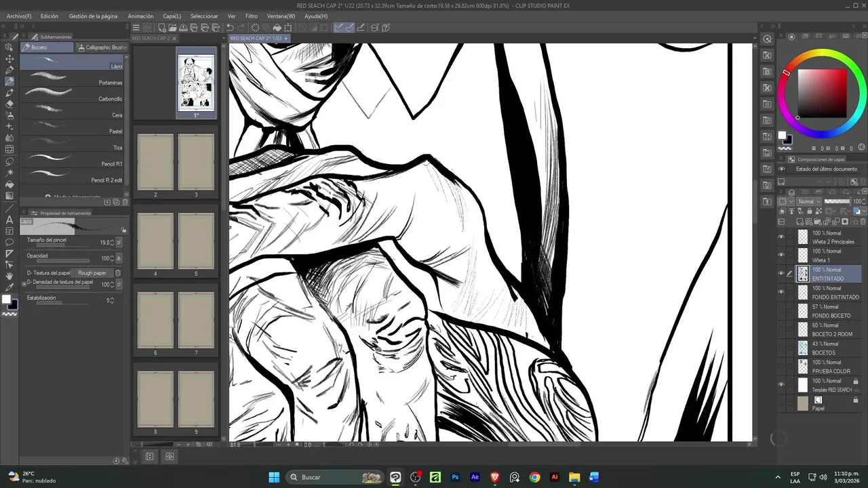The image size is (868, 488).
Task: Open Photoshop from the Windows taskbar
Action: click(x=455, y=477)
